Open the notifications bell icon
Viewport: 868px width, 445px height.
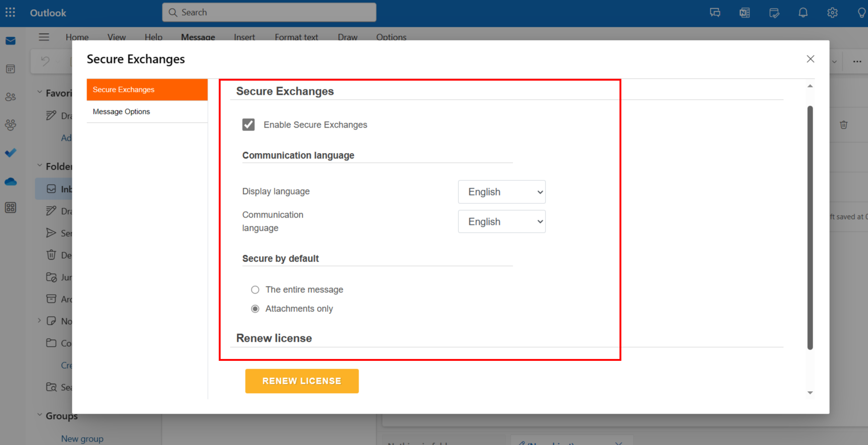803,13
